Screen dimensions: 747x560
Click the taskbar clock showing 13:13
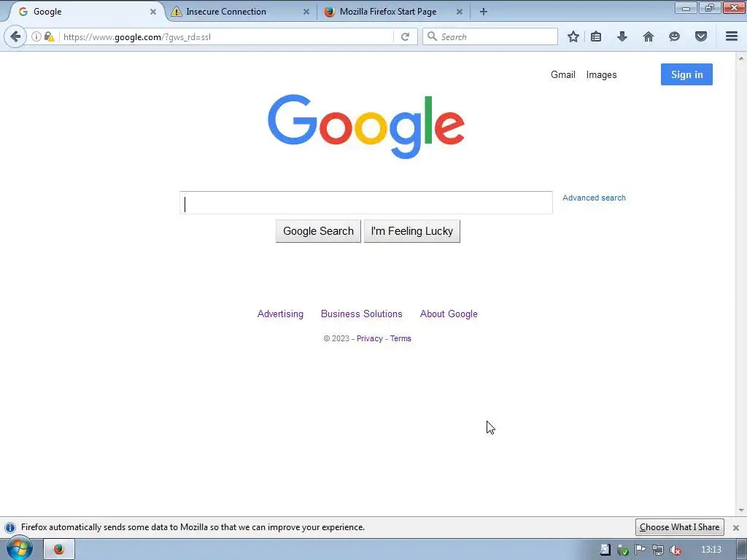pos(711,550)
